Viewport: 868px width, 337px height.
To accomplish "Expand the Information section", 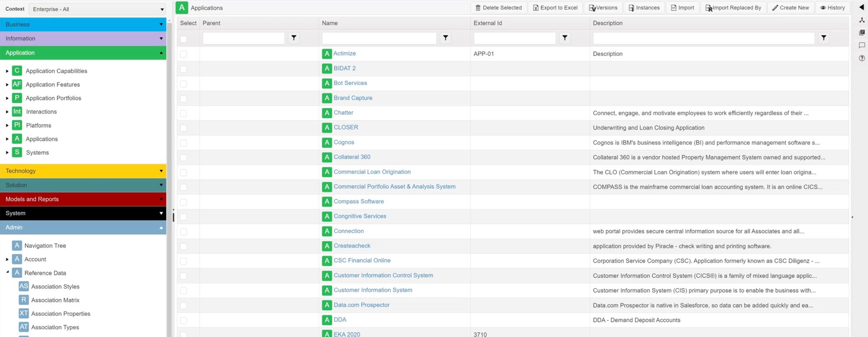I will coord(83,39).
